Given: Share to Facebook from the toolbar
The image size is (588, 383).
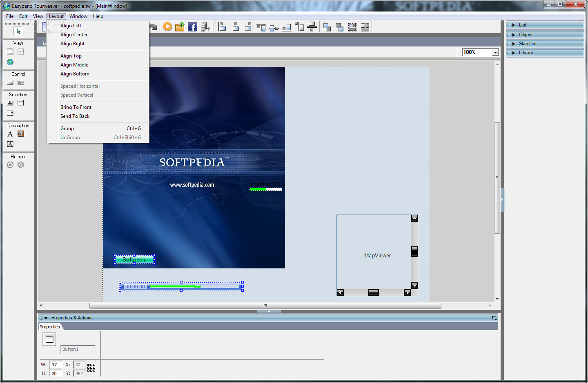Looking at the screenshot, I should 193,27.
